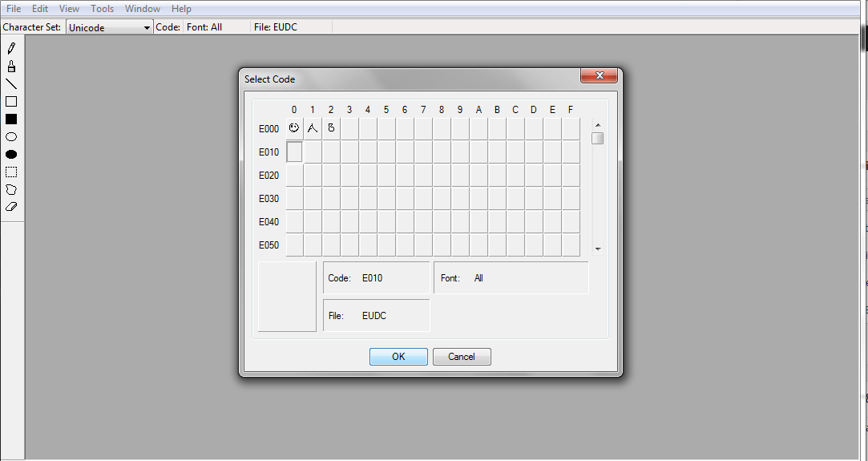Screen dimensions: 868x461
Task: Select the Pencil tool
Action: pos(11,49)
